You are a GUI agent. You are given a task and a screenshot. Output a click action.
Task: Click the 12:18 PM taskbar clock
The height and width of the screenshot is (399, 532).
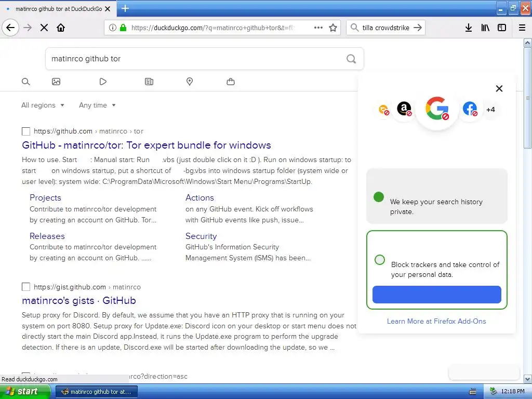click(x=513, y=392)
